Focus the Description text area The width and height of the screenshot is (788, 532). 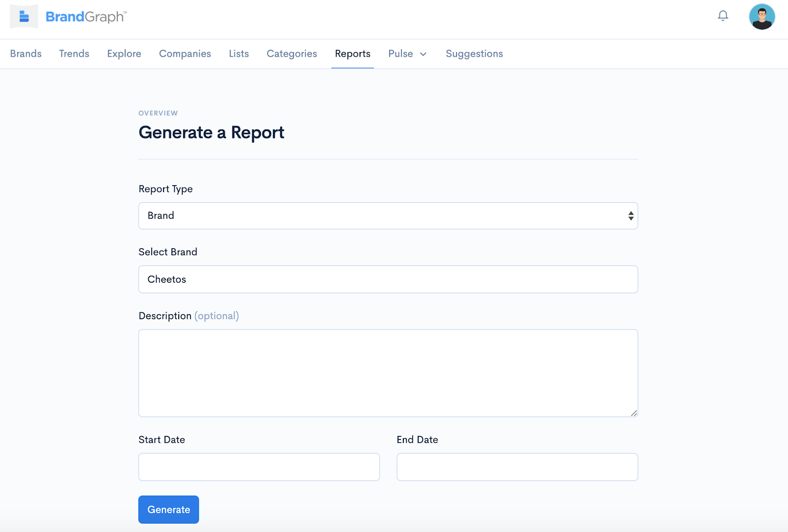click(x=388, y=373)
